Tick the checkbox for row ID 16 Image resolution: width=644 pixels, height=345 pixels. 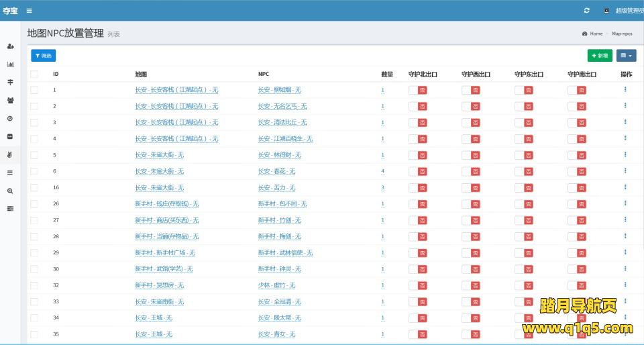click(34, 188)
